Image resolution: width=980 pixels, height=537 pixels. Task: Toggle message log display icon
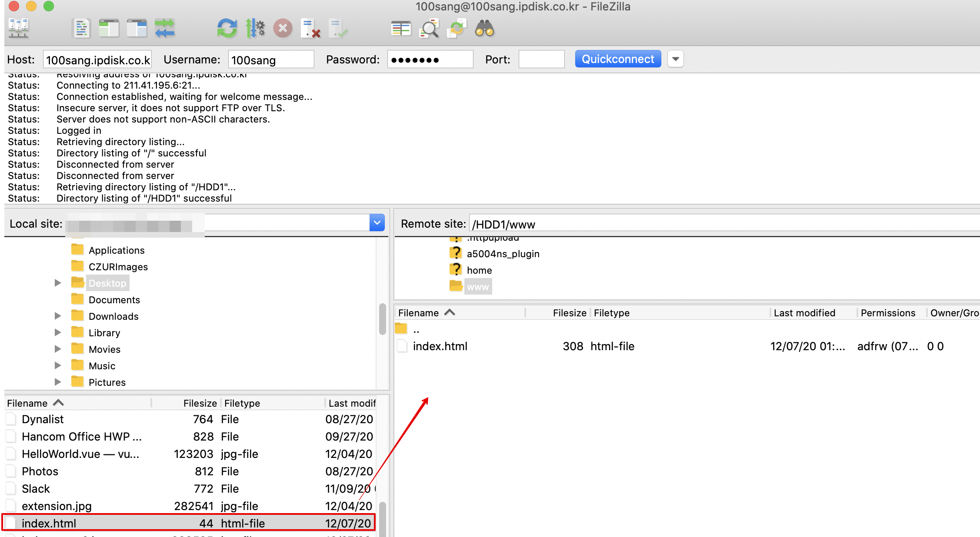click(x=81, y=29)
